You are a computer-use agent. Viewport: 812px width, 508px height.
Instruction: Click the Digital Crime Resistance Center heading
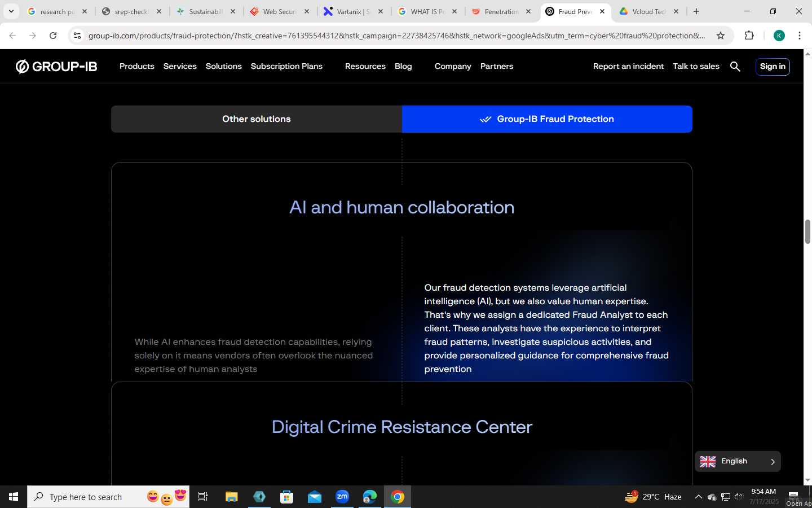click(x=401, y=427)
